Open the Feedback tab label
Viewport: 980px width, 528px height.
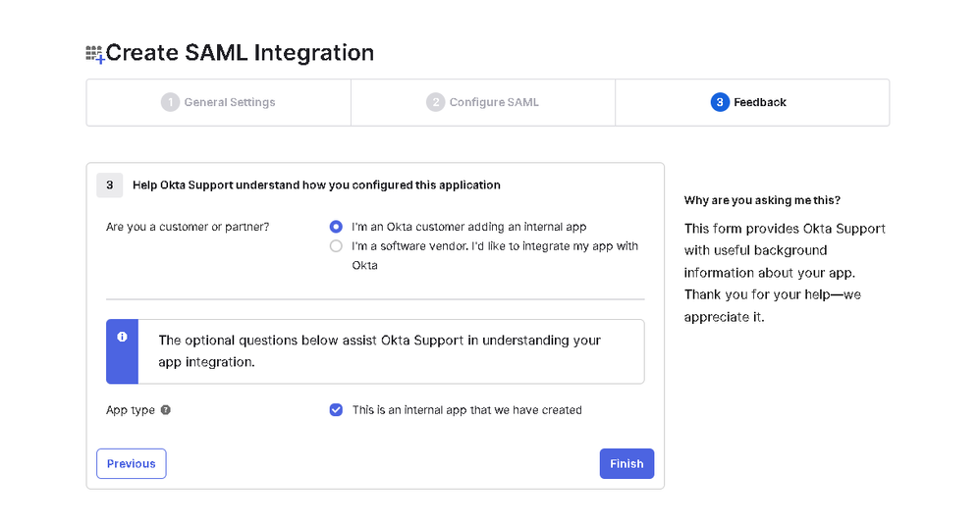tap(760, 102)
